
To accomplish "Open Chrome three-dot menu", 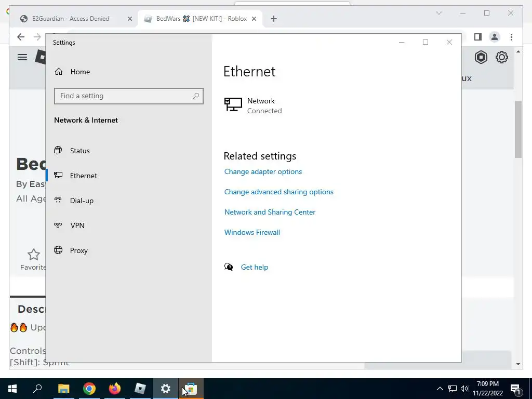I will click(511, 37).
